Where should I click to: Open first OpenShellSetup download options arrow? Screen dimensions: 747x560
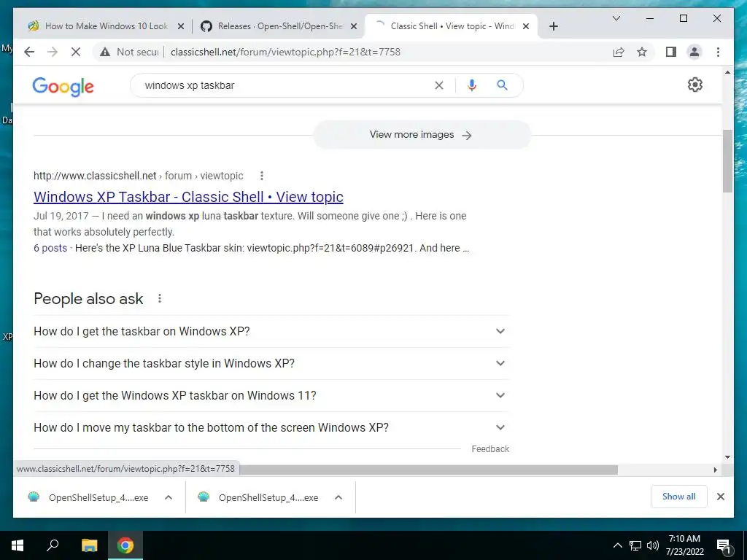[169, 497]
